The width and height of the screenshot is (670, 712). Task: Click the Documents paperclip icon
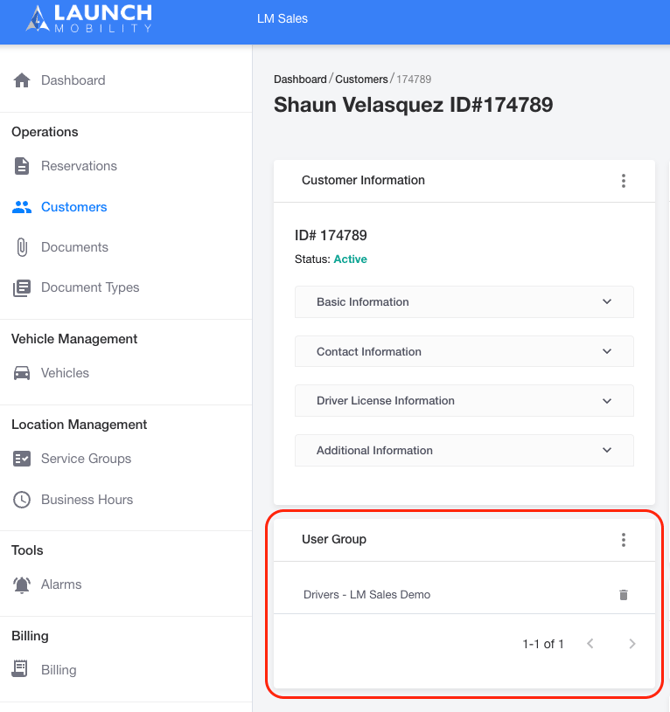point(21,247)
